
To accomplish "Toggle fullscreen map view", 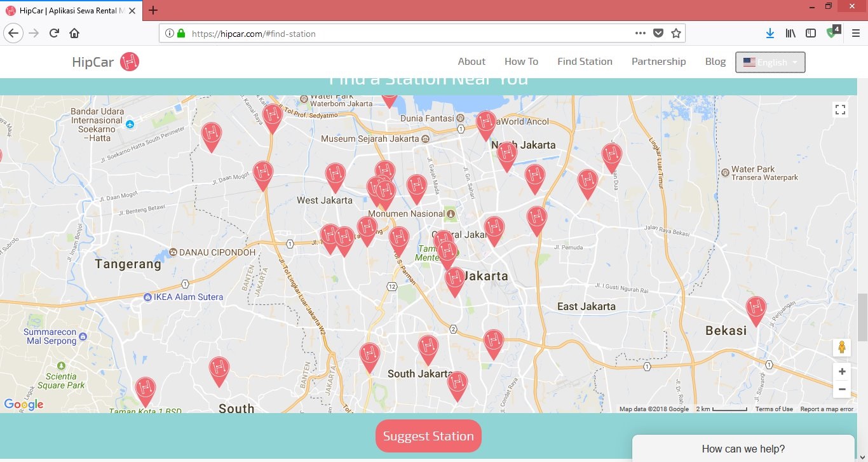I will click(x=840, y=110).
